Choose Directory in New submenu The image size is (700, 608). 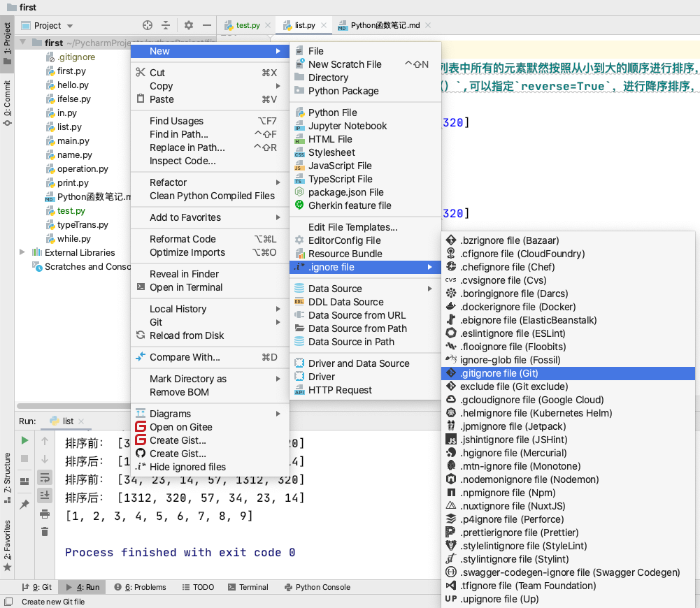pos(365,78)
